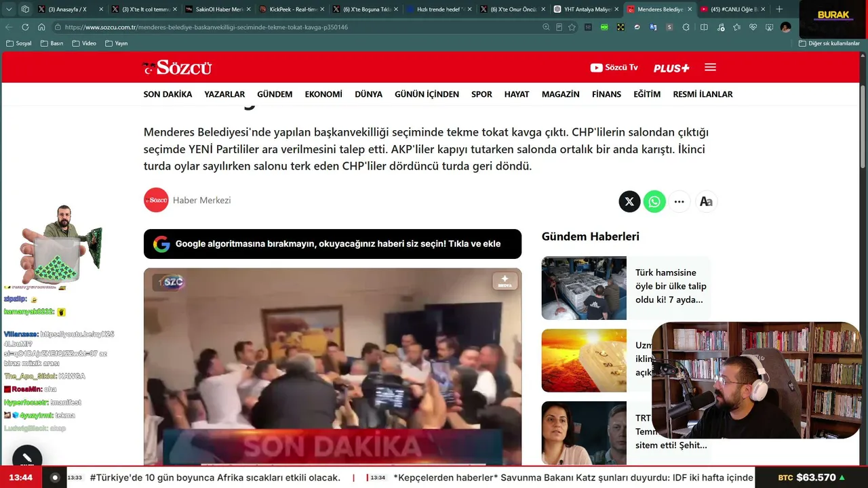Viewport: 868px width, 488px height.
Task: Toggle the split screen view icon
Action: [704, 27]
